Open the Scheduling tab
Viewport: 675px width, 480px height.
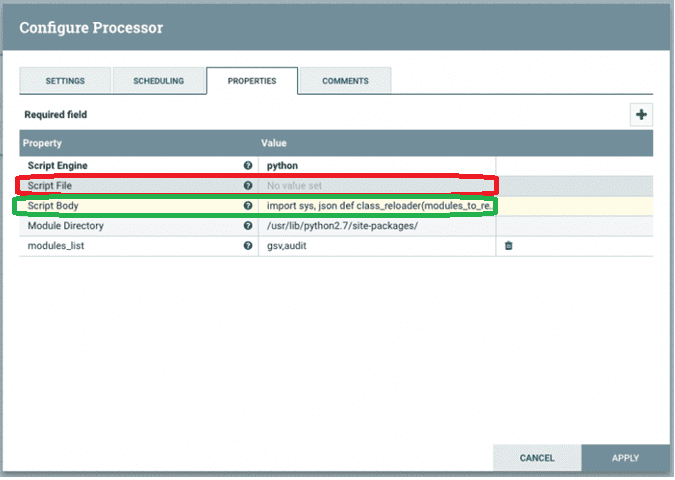pos(158,81)
